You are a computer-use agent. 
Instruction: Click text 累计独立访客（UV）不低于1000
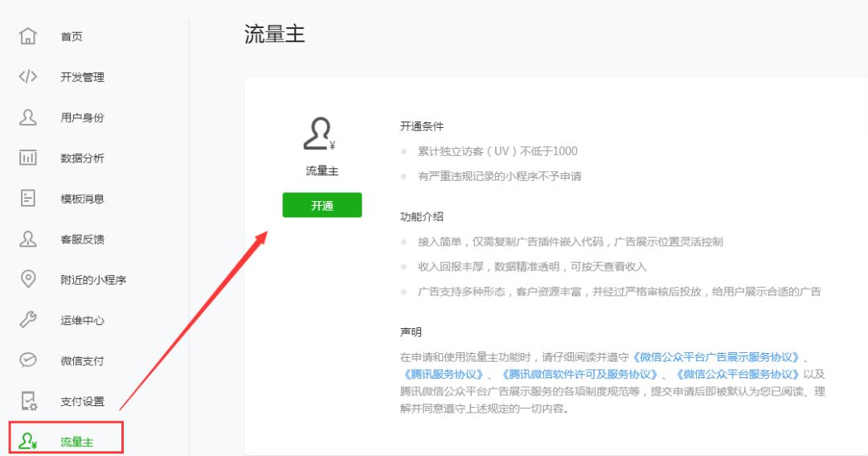[497, 151]
